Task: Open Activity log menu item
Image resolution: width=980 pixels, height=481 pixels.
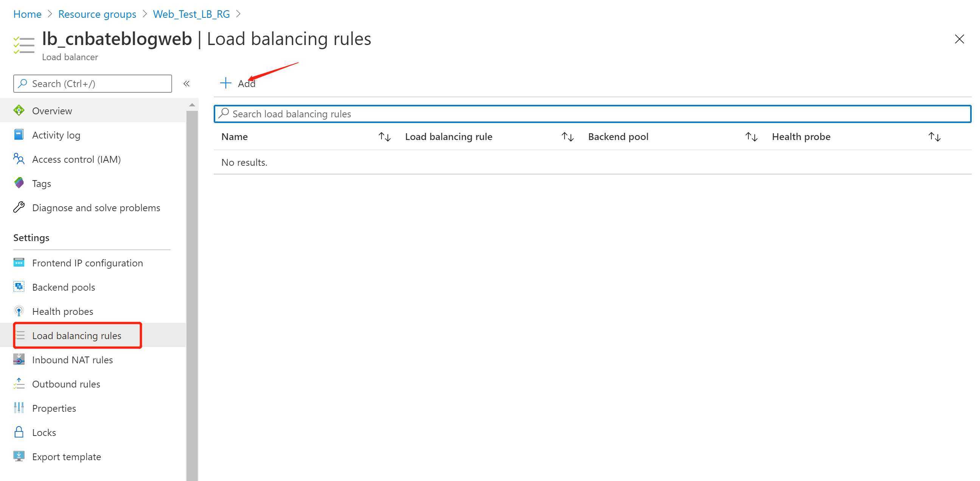Action: pos(93,135)
